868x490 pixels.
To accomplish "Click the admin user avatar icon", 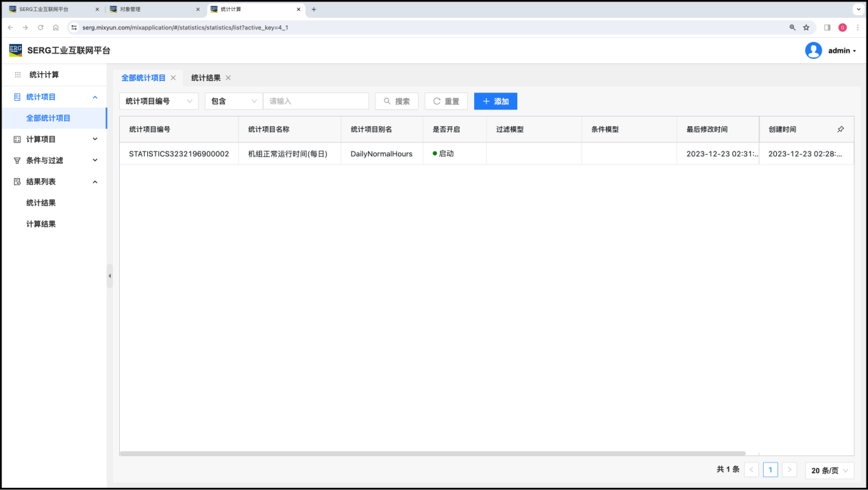I will click(x=813, y=51).
